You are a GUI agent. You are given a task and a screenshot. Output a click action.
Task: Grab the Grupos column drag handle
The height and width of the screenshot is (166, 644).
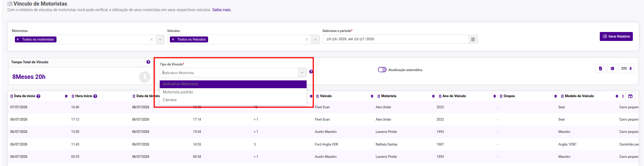pyautogui.click(x=501, y=96)
